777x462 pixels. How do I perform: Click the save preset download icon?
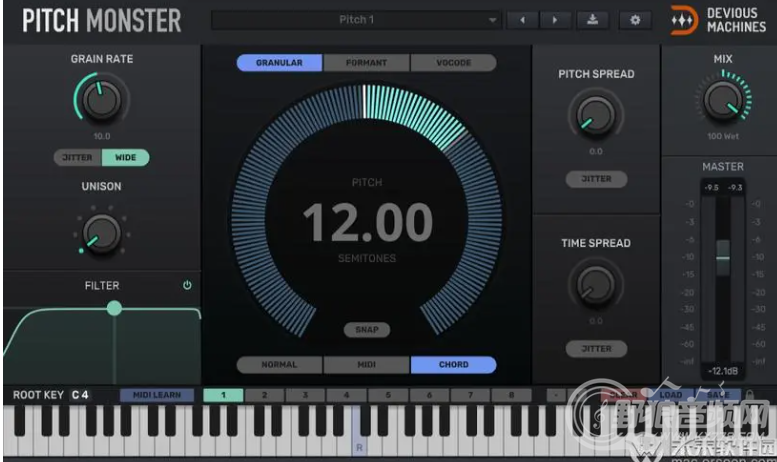pos(592,20)
